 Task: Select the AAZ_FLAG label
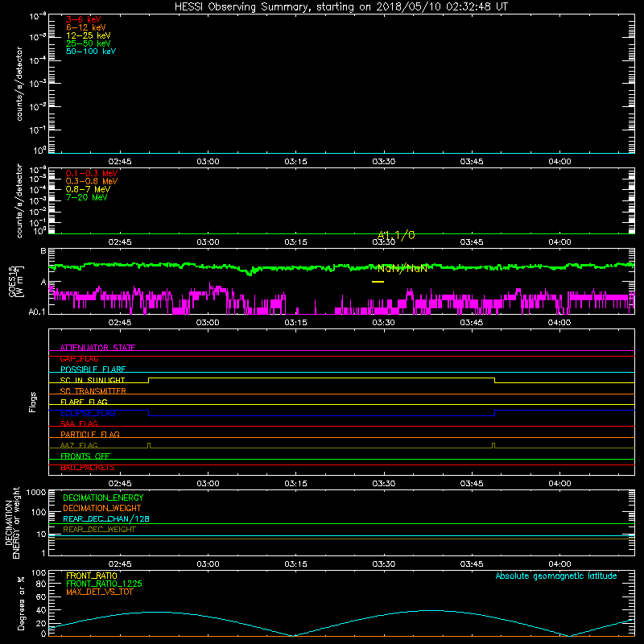point(79,445)
